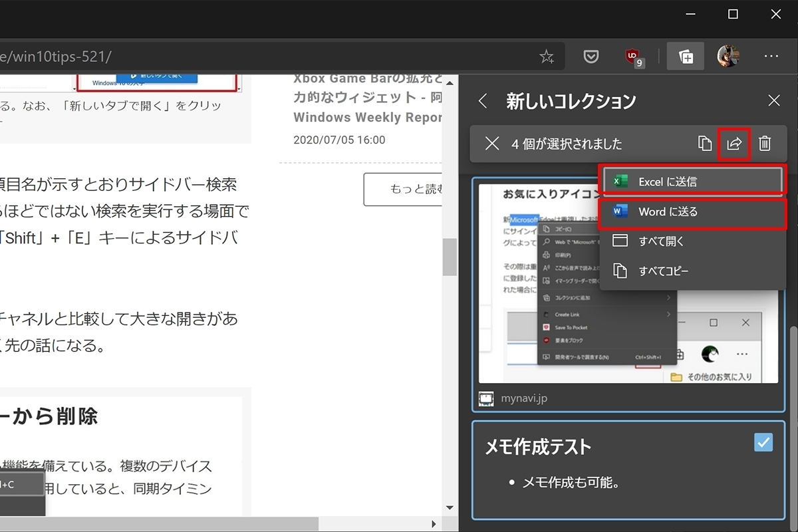Close the Edge browser window
Viewport: 798px width, 532px height.
click(x=775, y=14)
